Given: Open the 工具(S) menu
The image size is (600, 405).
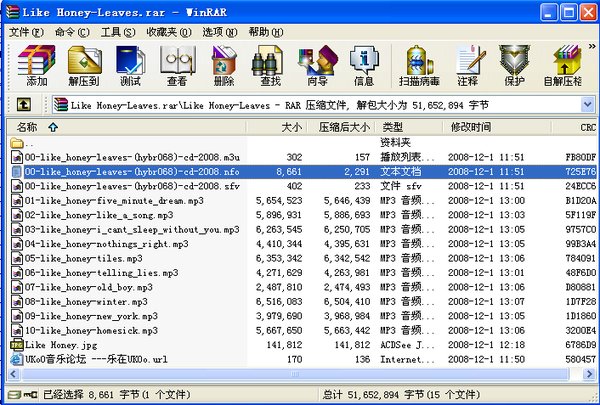Looking at the screenshot, I should point(118,32).
